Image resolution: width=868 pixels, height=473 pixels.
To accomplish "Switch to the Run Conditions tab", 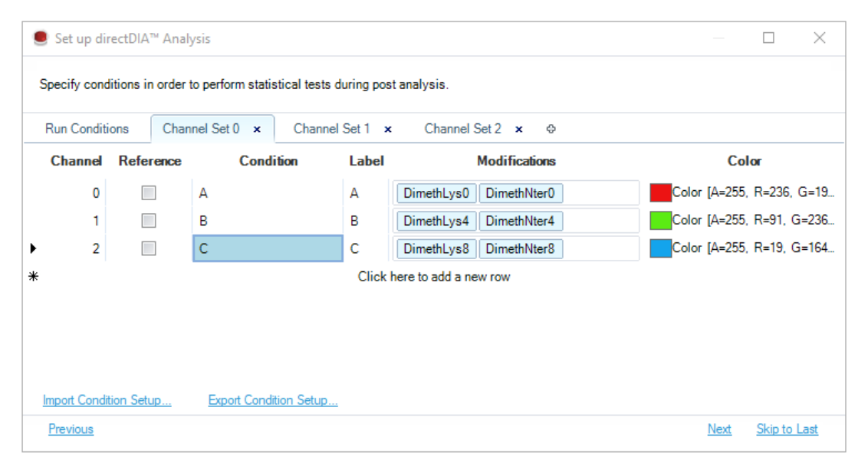I will point(87,129).
